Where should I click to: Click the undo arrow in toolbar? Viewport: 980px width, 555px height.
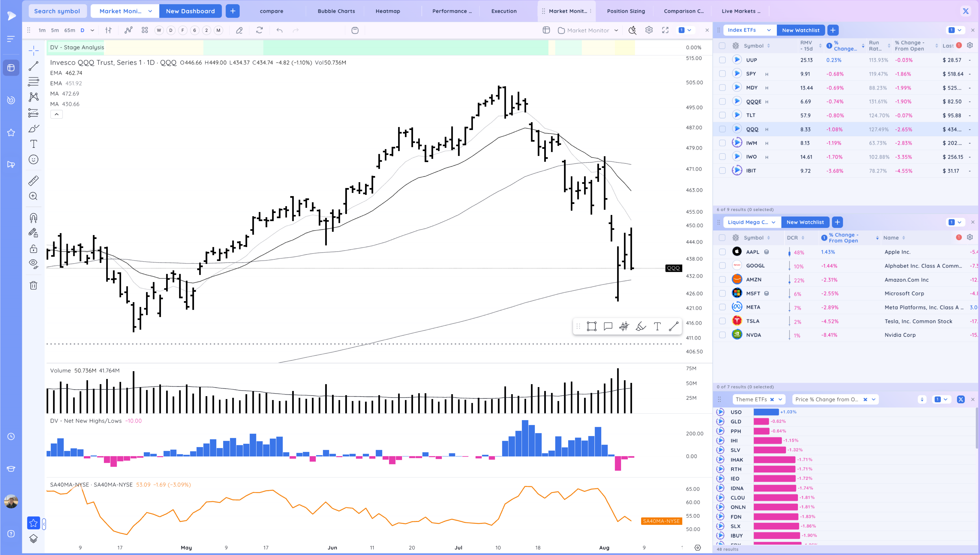(x=280, y=30)
